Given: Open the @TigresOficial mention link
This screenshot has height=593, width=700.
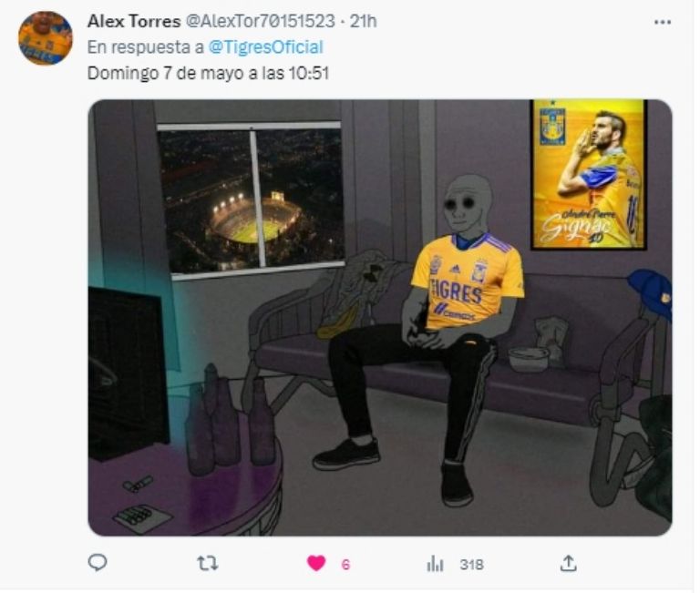Looking at the screenshot, I should (266, 47).
